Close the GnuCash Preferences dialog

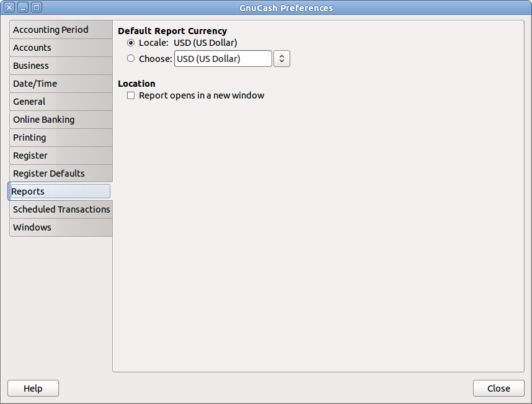pyautogui.click(x=499, y=388)
